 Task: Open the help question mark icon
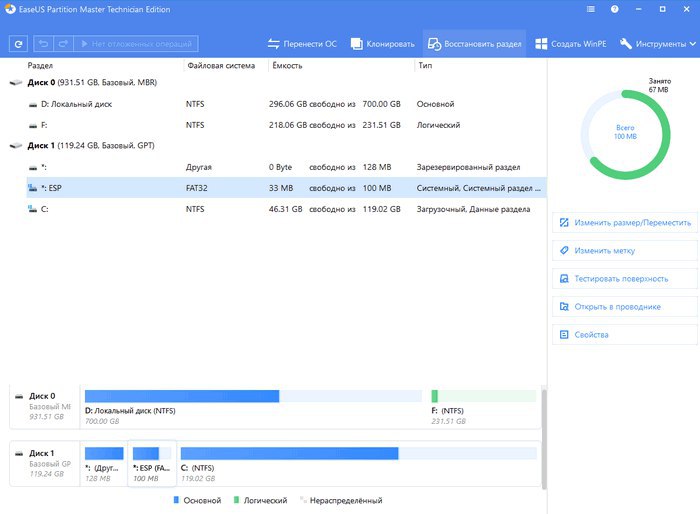[x=615, y=9]
